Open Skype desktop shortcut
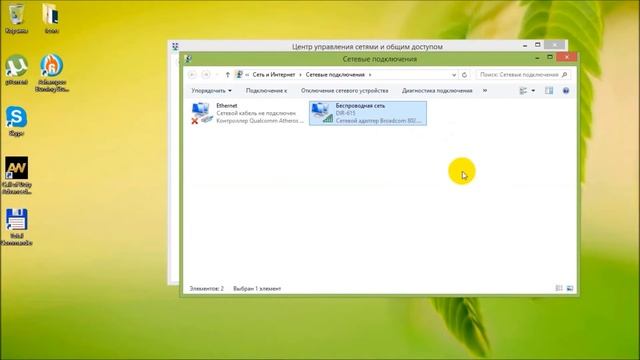The height and width of the screenshot is (360, 640). point(16,121)
